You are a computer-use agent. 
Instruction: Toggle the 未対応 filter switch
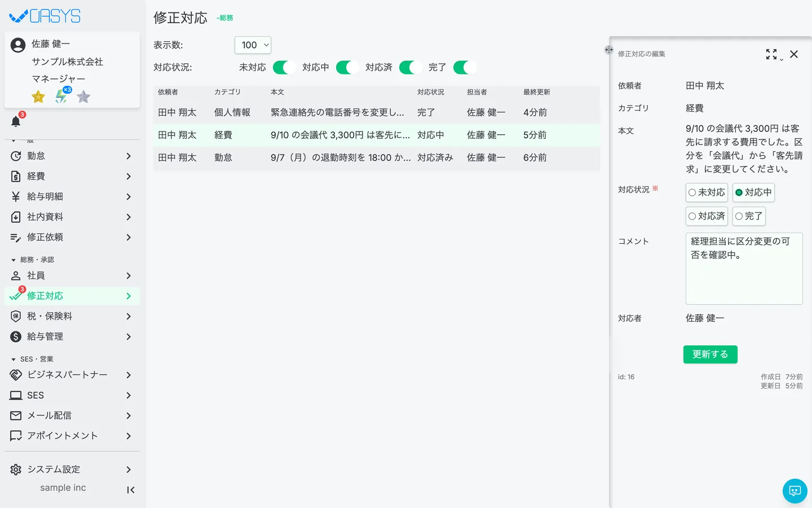pyautogui.click(x=284, y=67)
